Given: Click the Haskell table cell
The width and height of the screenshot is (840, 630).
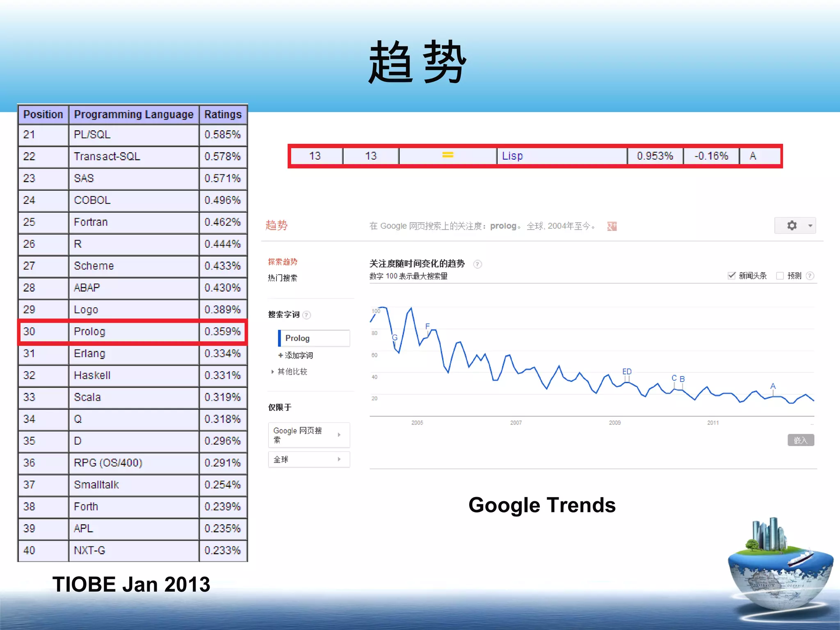Looking at the screenshot, I should pos(134,376).
